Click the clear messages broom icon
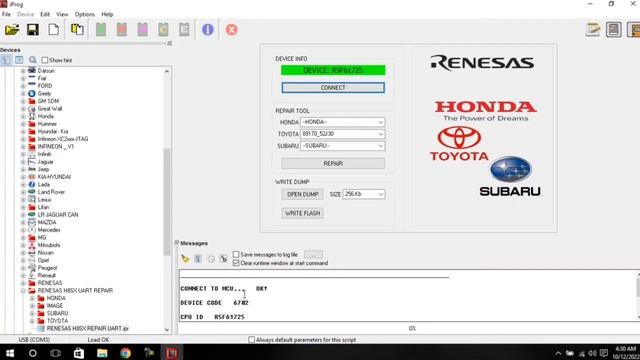Image resolution: width=640 pixels, height=360 pixels. click(185, 259)
